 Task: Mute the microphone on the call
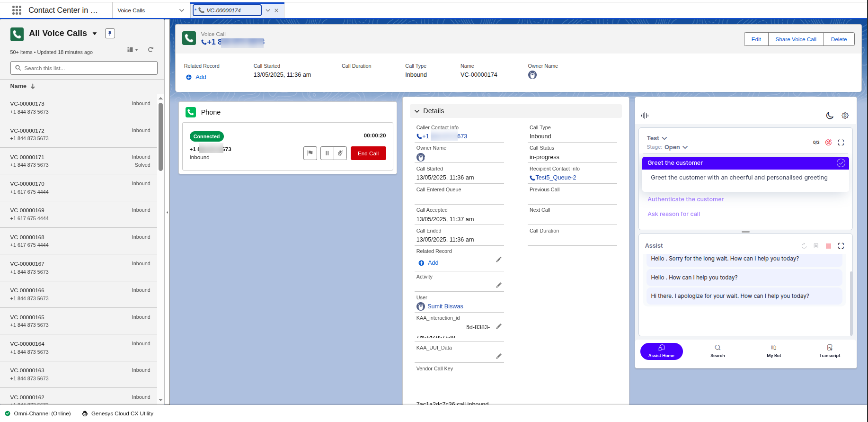pos(340,153)
